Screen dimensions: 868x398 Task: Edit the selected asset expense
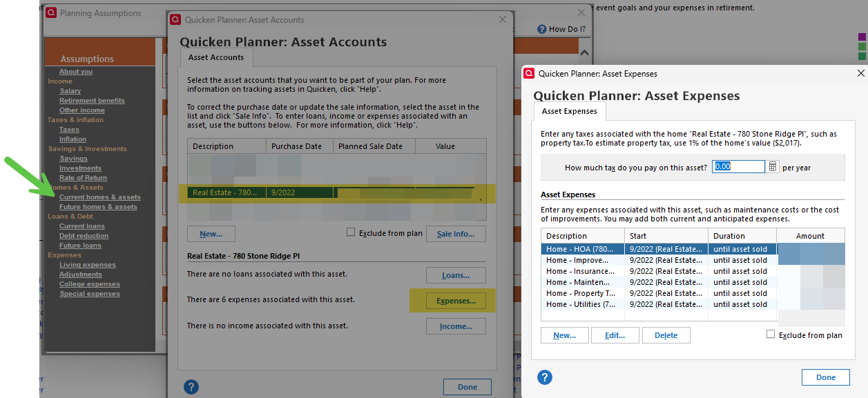[x=615, y=335]
